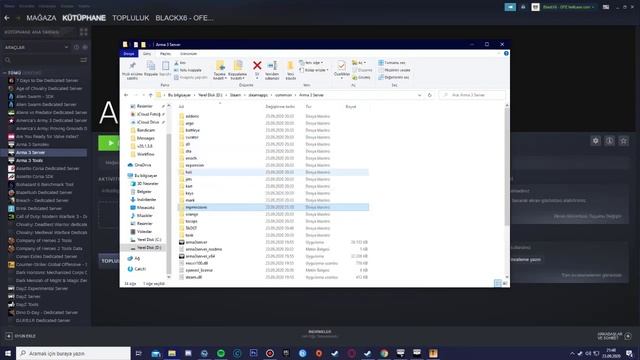This screenshot has height=360, width=640.
Task: Click Select none (Hiçbirini seçme) in ribbon
Action: [x=394, y=70]
